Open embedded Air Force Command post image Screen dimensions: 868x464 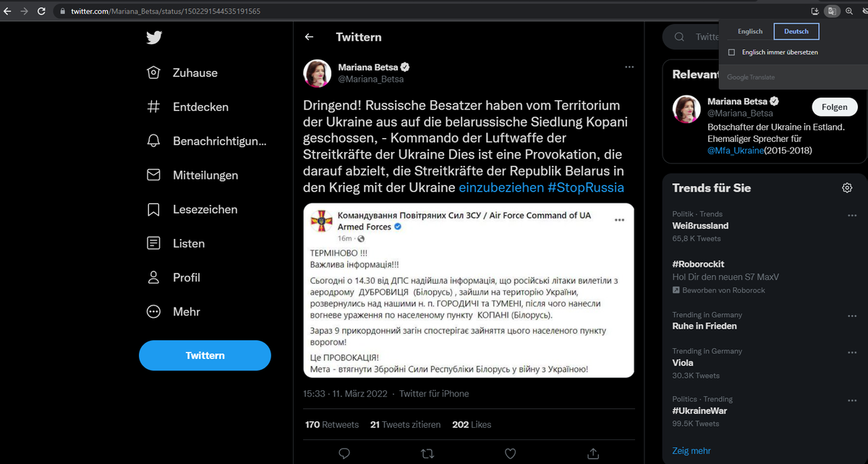[x=469, y=290]
